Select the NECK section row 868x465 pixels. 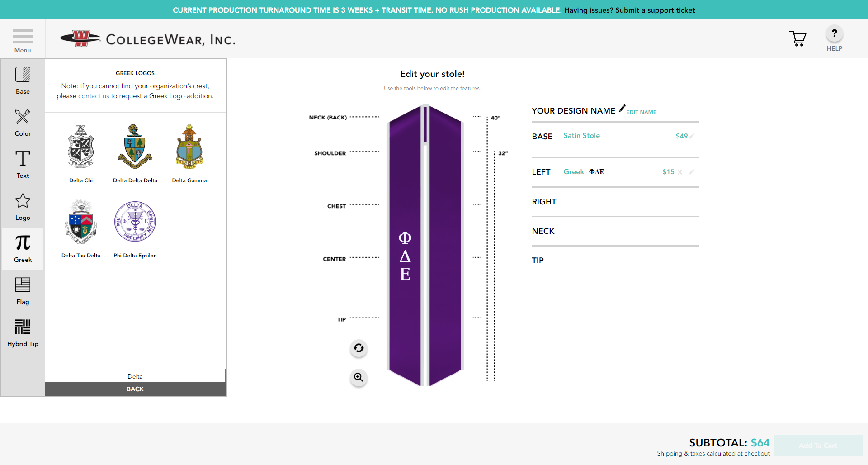pos(615,231)
